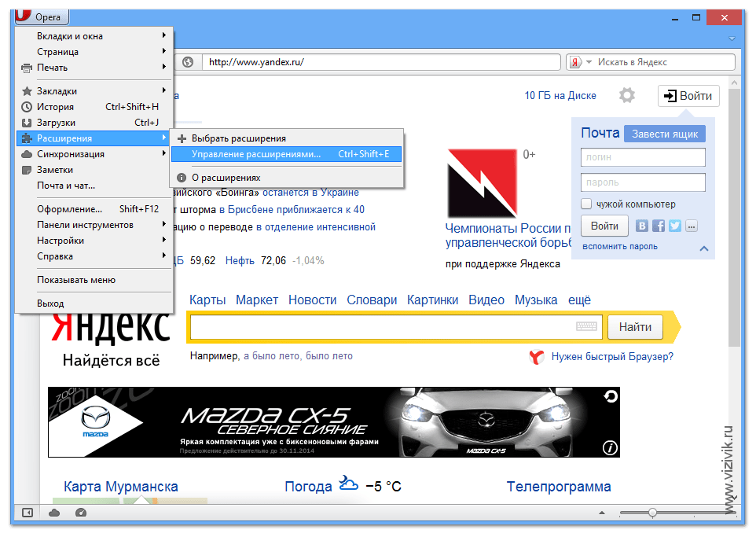Expand the Панели инструментов submenu
This screenshot has height=537, width=756.
pos(94,225)
